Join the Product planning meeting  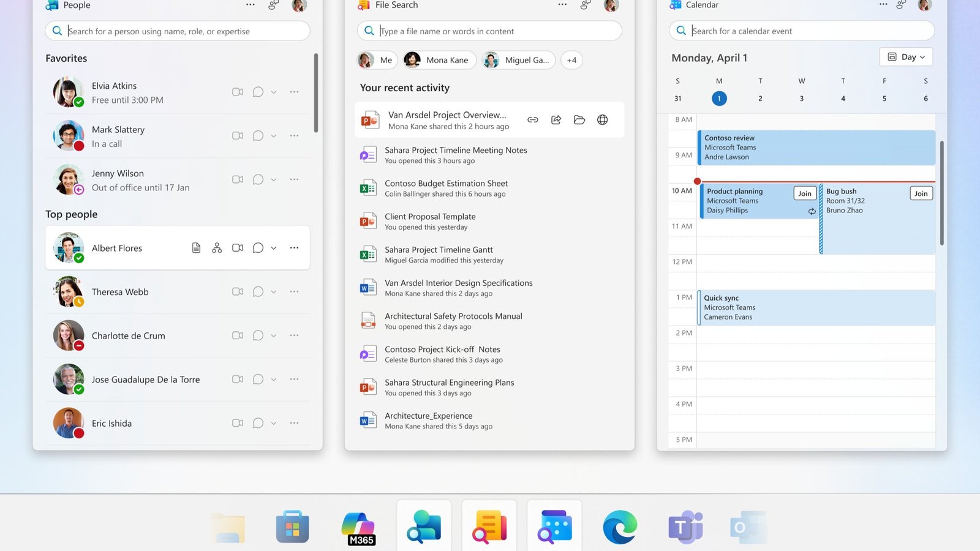[804, 193]
